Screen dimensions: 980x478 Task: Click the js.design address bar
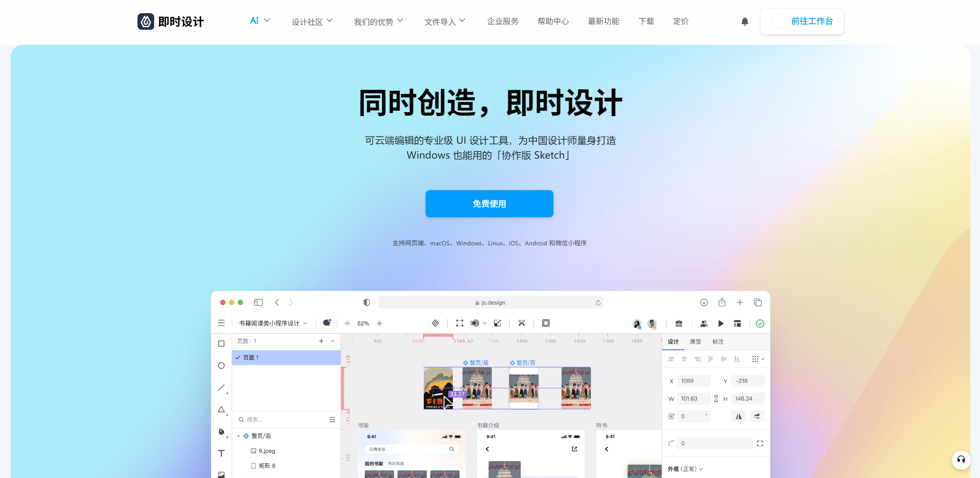(490, 303)
